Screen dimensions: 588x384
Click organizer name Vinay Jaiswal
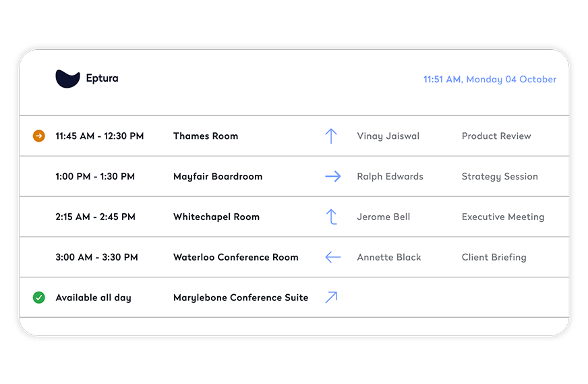point(388,136)
